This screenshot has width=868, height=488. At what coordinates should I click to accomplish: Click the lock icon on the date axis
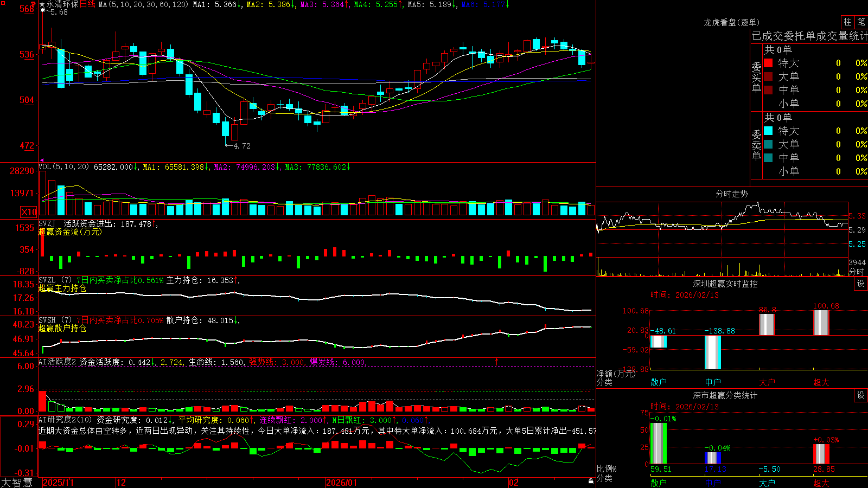591,481
